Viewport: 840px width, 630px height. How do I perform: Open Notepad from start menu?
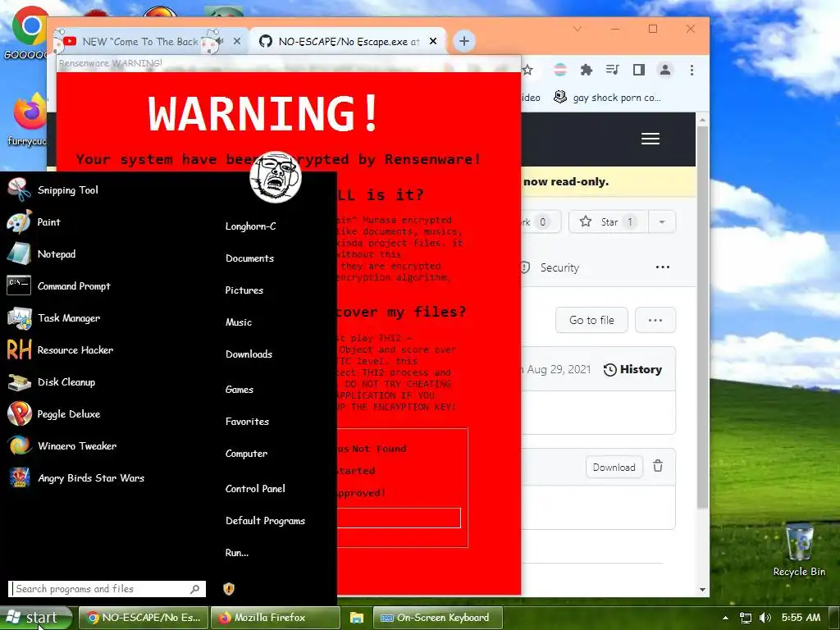41,254
